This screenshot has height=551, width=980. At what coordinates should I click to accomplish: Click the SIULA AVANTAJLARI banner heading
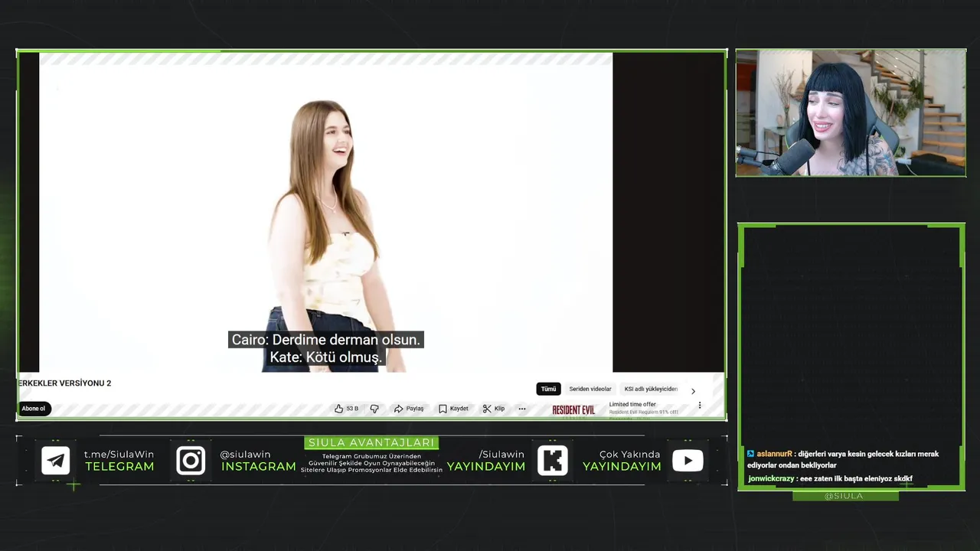tap(371, 443)
